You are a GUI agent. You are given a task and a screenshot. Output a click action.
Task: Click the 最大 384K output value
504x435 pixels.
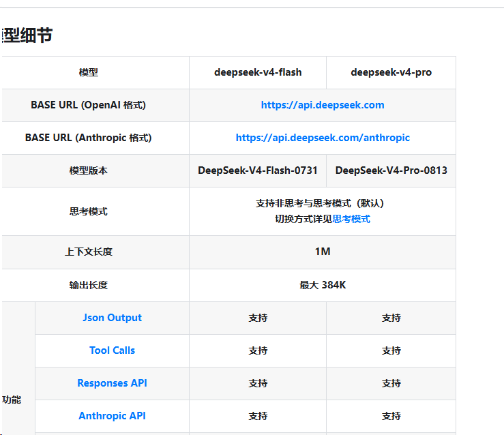pyautogui.click(x=323, y=285)
